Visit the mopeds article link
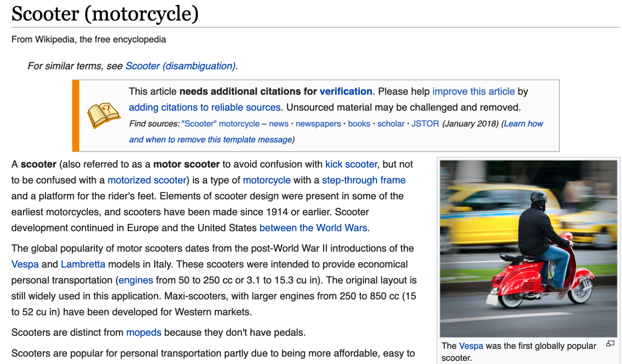This screenshot has width=622, height=364. [x=143, y=333]
